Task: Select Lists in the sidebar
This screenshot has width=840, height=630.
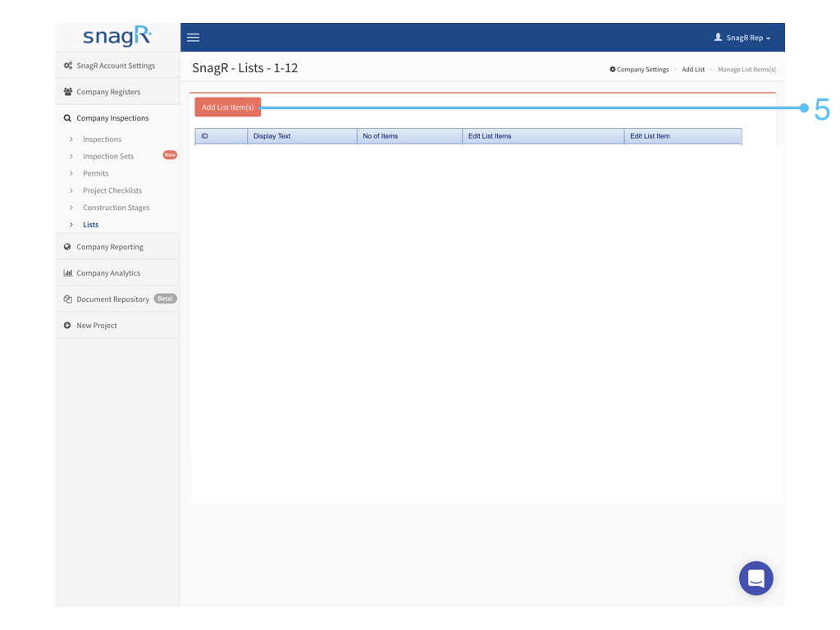Action: coord(90,225)
